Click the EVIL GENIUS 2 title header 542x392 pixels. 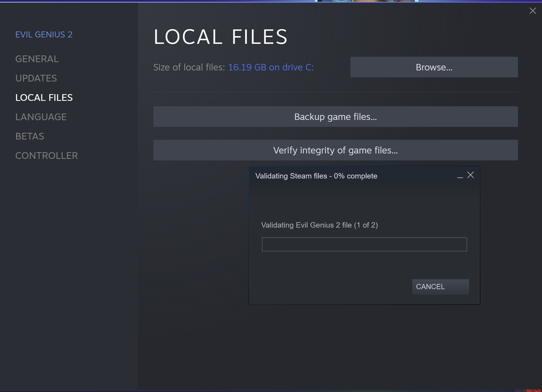pos(44,34)
